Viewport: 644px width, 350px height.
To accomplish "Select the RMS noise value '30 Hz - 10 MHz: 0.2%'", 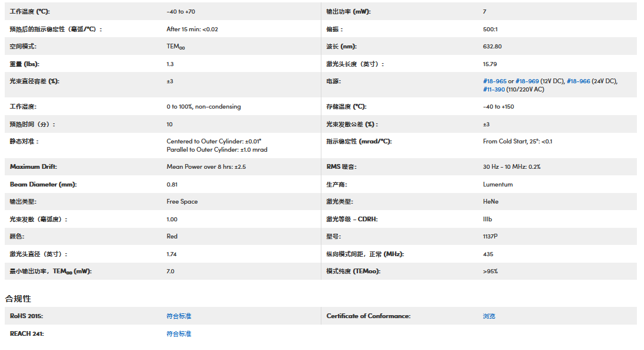I will click(x=512, y=167).
